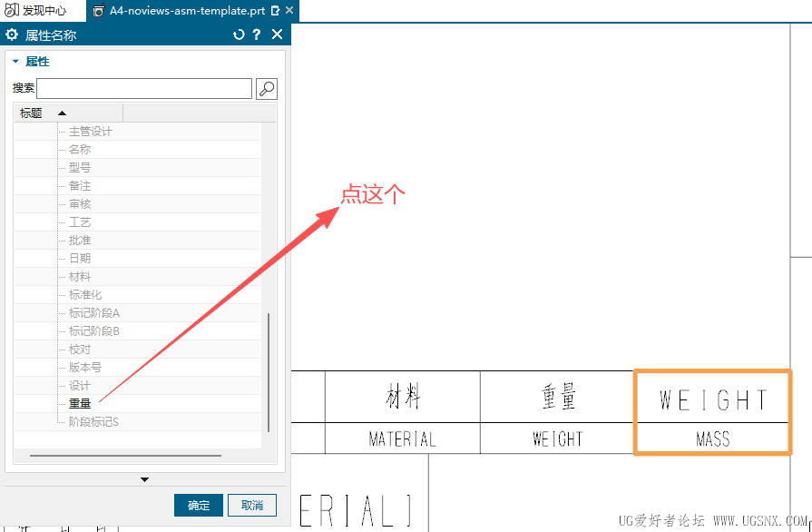This screenshot has height=532, width=812.
Task: Click the modified-file icon on the A4-noviews tab
Action: point(276,10)
